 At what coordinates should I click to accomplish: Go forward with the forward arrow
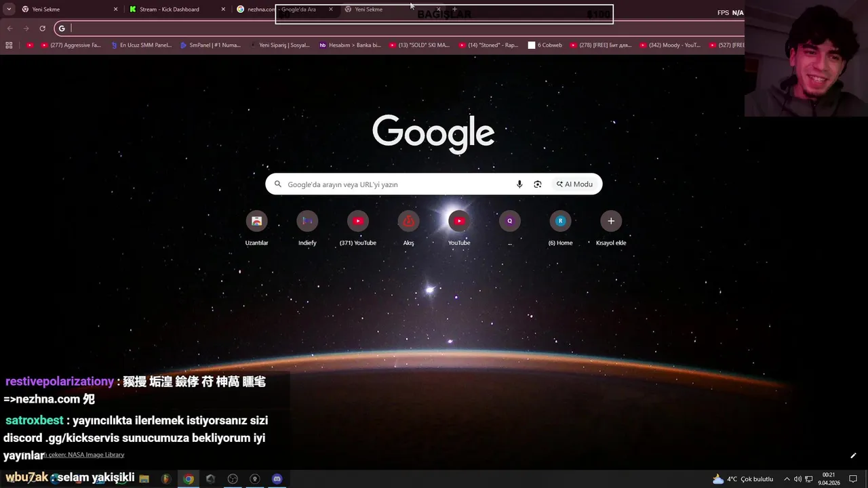(x=26, y=28)
